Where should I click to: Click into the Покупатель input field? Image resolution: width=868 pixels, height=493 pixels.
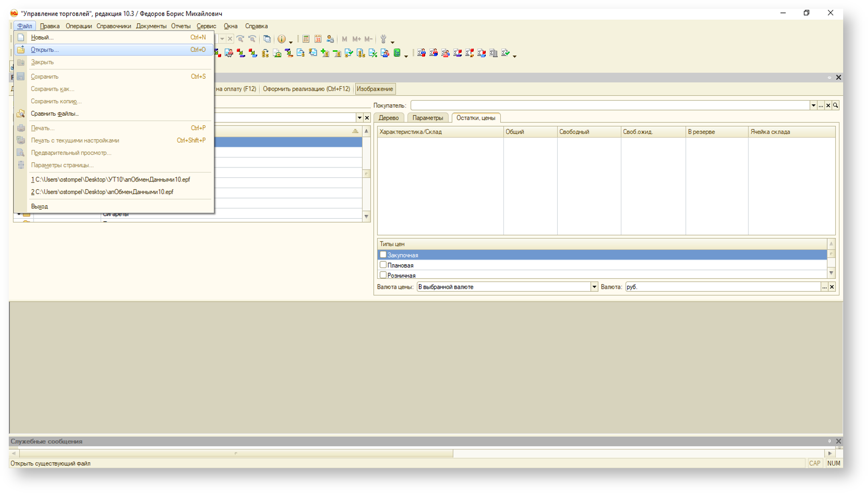(610, 105)
